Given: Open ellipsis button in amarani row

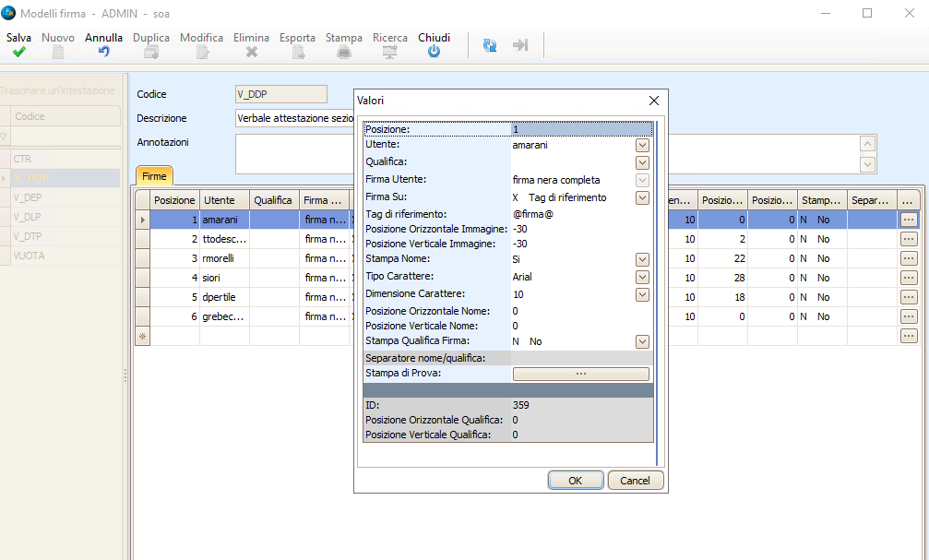Looking at the screenshot, I should point(909,220).
